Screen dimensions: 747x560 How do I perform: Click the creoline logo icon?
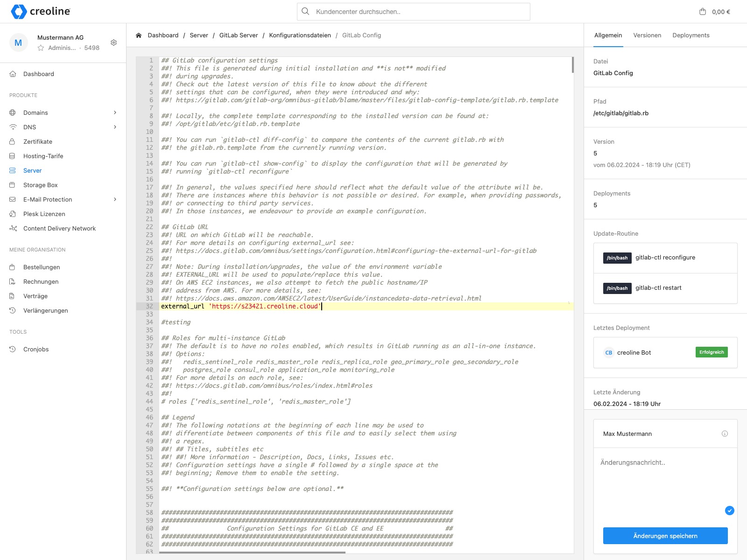(19, 12)
